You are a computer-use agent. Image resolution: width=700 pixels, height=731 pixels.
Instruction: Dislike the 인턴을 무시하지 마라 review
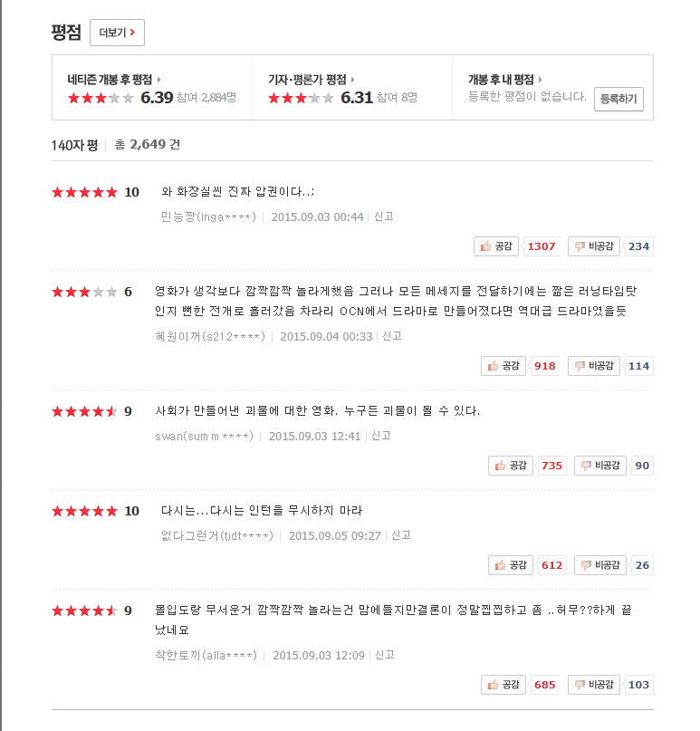coord(600,565)
